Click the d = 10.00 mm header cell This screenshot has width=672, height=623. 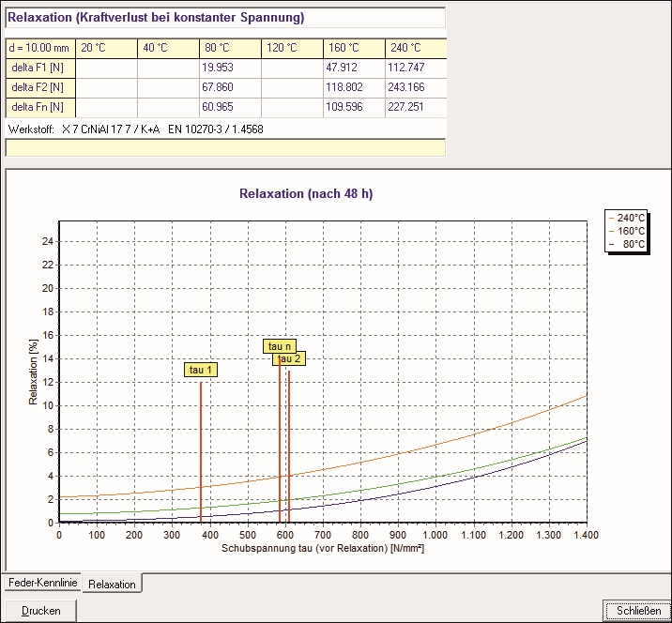[40, 48]
